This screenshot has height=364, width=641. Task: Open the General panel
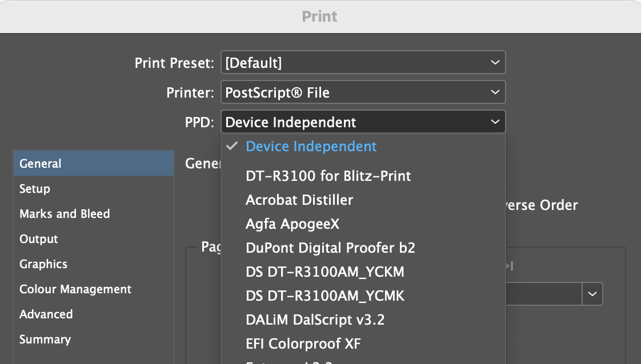tap(40, 164)
